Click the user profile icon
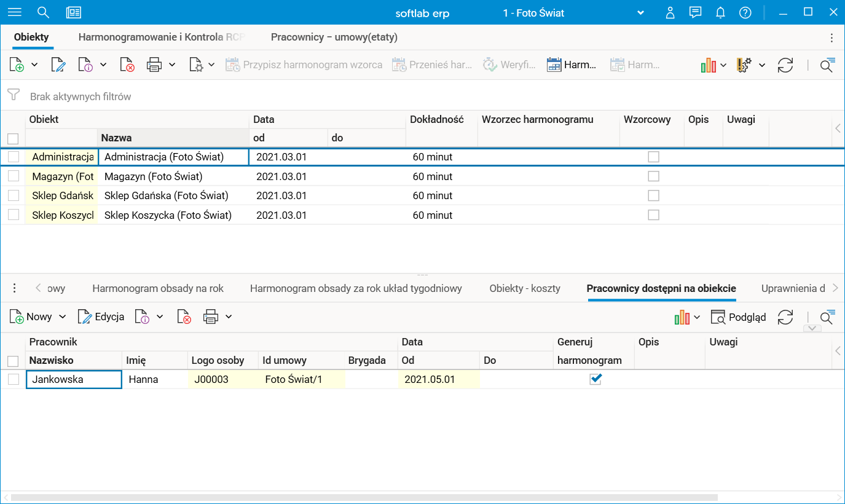The image size is (845, 504). point(670,12)
